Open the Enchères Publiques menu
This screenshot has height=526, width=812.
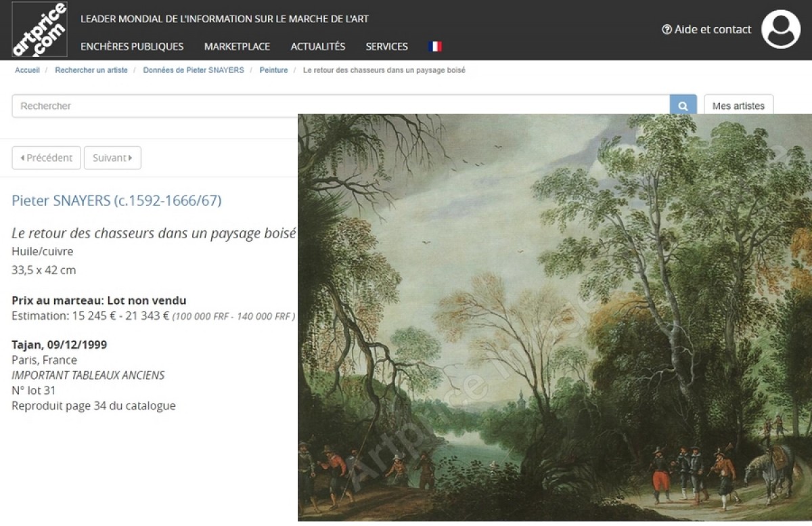pos(132,47)
